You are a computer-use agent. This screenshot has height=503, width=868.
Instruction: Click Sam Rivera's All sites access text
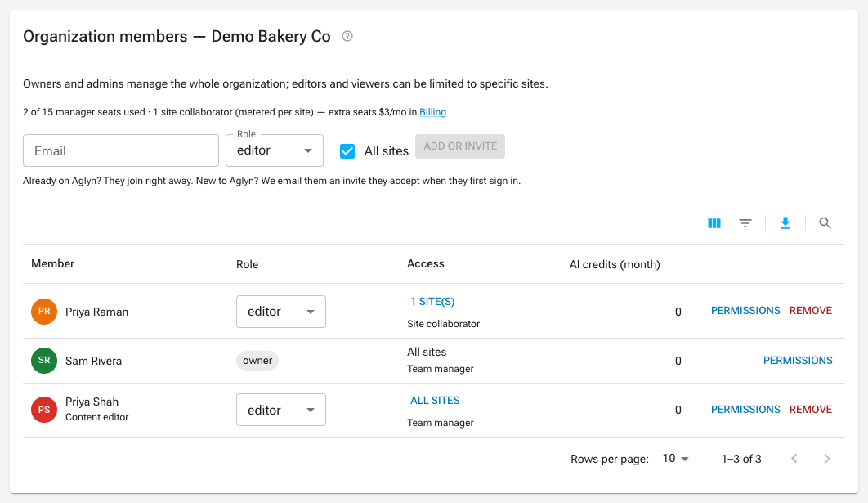427,352
